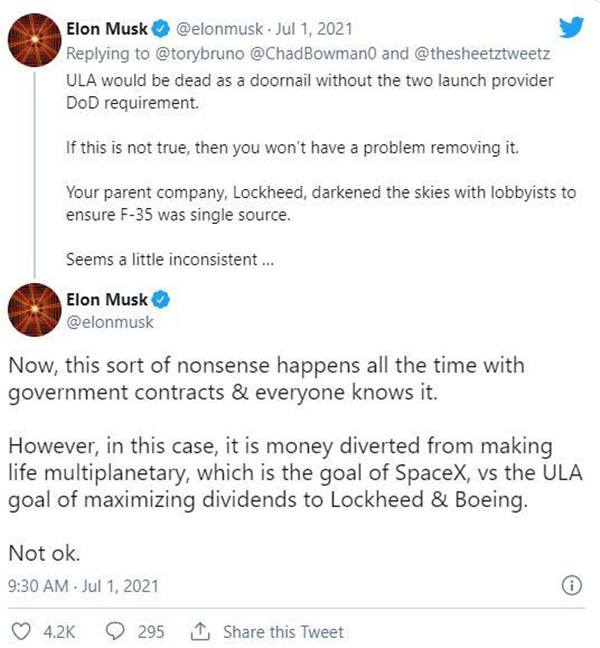Open the tweet info circle icon

coord(572,586)
